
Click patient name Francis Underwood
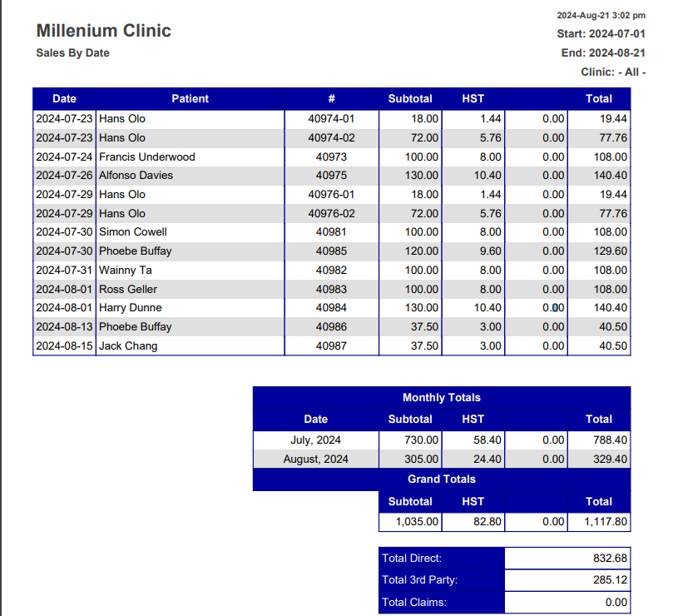pyautogui.click(x=146, y=156)
